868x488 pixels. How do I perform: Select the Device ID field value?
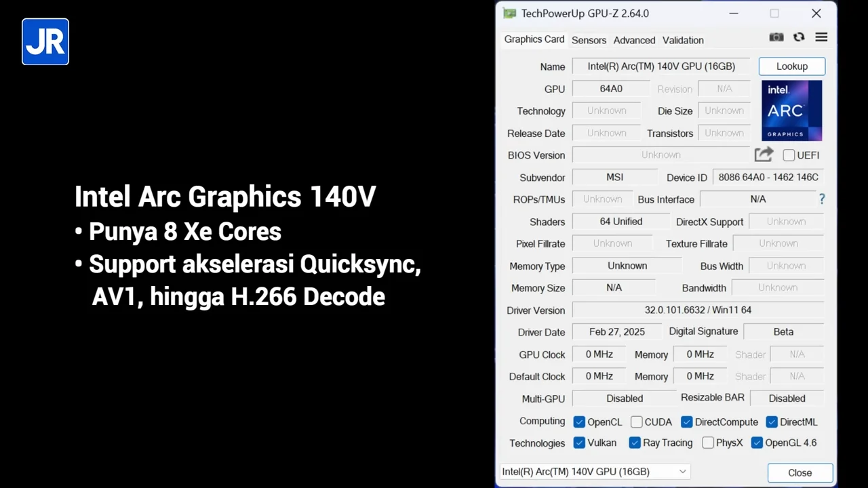click(x=768, y=177)
